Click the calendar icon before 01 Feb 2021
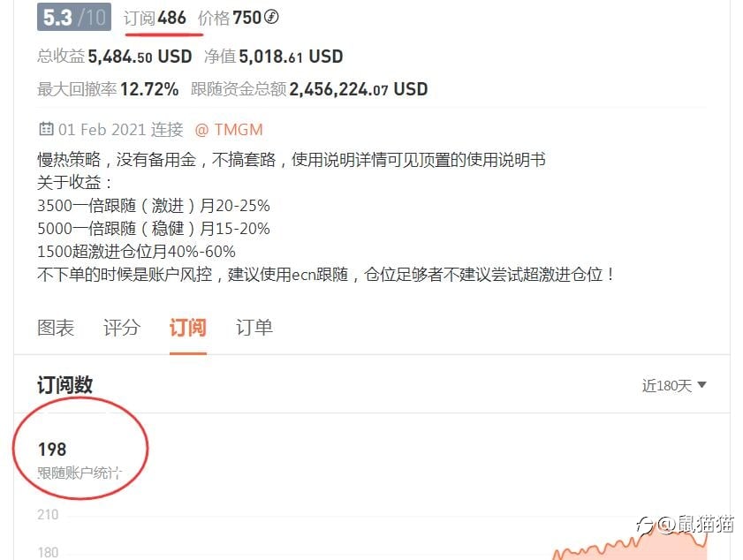 click(46, 128)
